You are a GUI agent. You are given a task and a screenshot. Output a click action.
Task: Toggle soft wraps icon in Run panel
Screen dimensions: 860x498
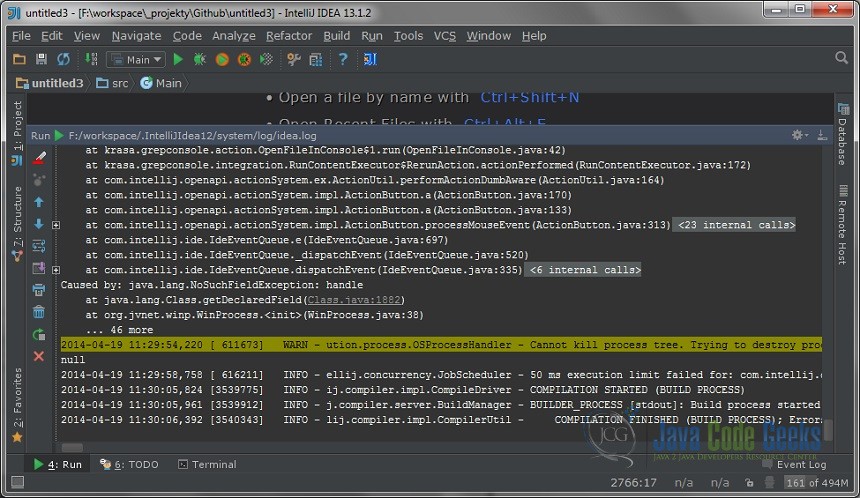click(39, 246)
